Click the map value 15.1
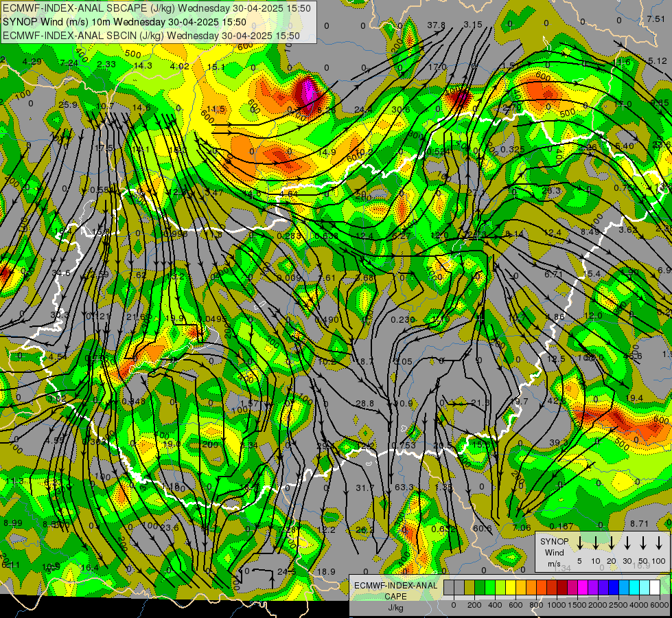The image size is (672, 618). click(216, 67)
